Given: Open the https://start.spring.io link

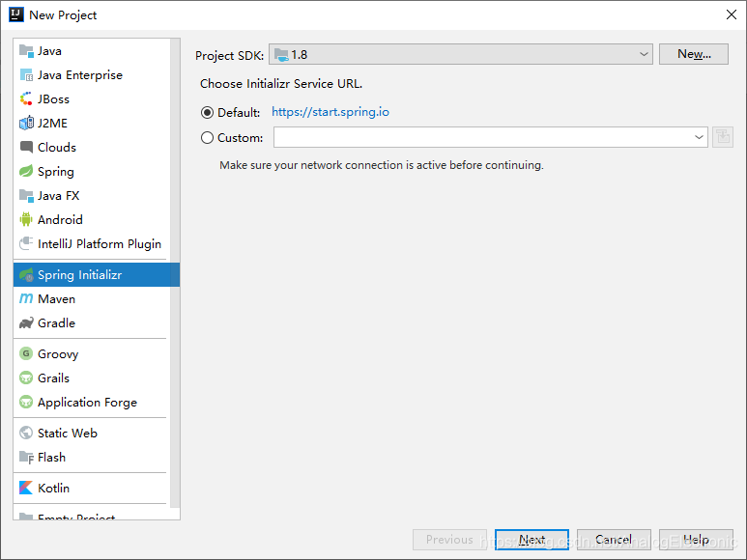Looking at the screenshot, I should click(330, 112).
